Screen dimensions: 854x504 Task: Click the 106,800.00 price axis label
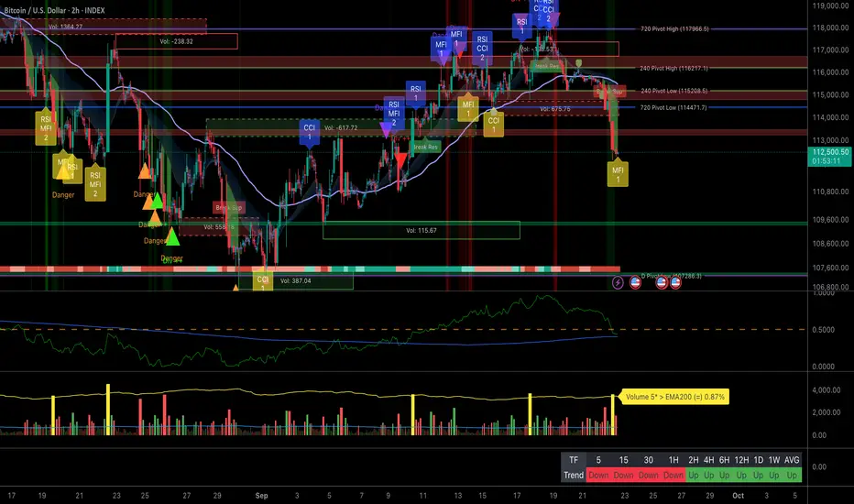(x=830, y=287)
